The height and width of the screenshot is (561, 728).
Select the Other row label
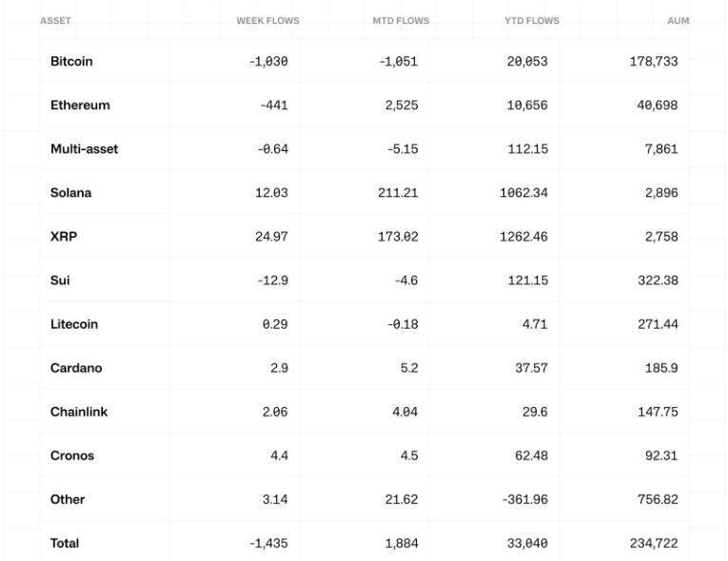pyautogui.click(x=68, y=499)
